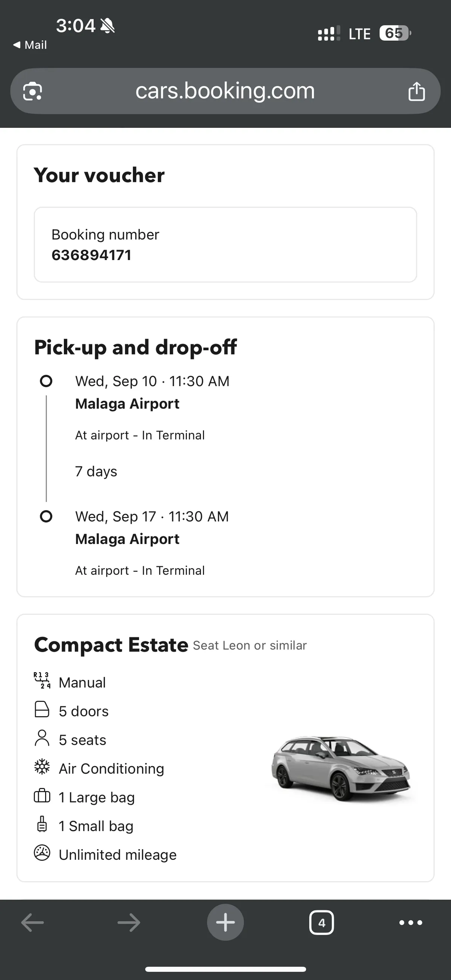Tap the share icon in address bar
Screen dimensions: 451x980
[416, 91]
